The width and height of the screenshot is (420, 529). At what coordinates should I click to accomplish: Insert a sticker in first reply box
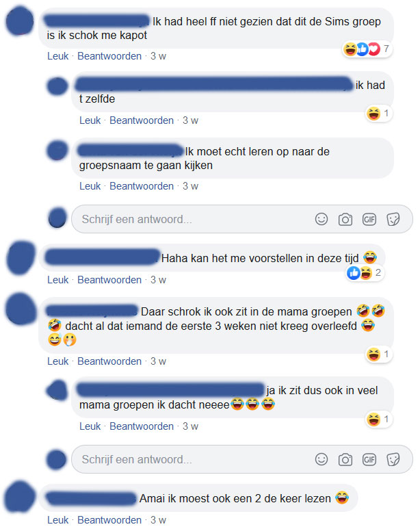(x=393, y=219)
